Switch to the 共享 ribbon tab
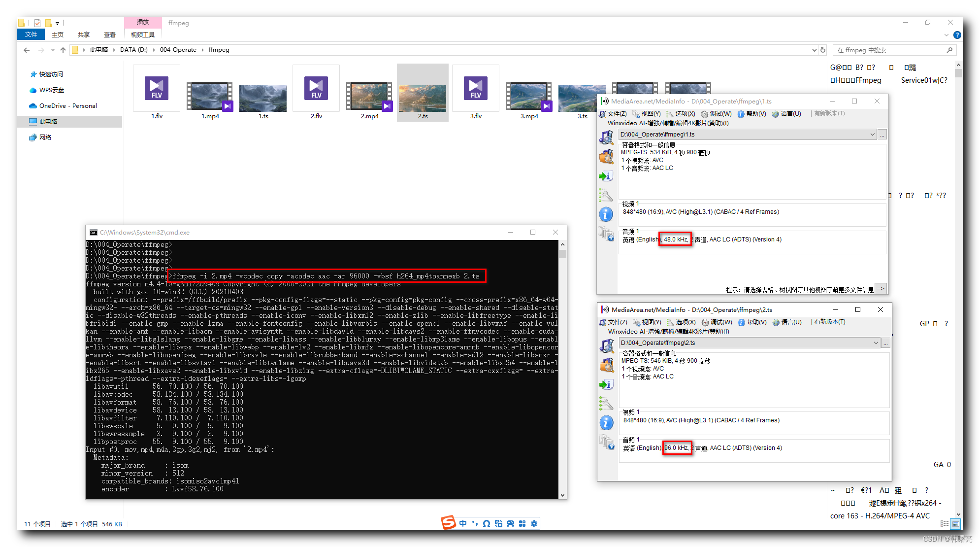The height and width of the screenshot is (547, 980). [84, 34]
